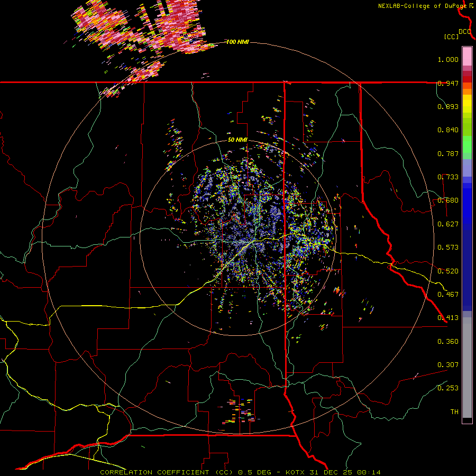Click the 100 NMI range ring label
Screen dimensions: 476x476
click(x=237, y=42)
